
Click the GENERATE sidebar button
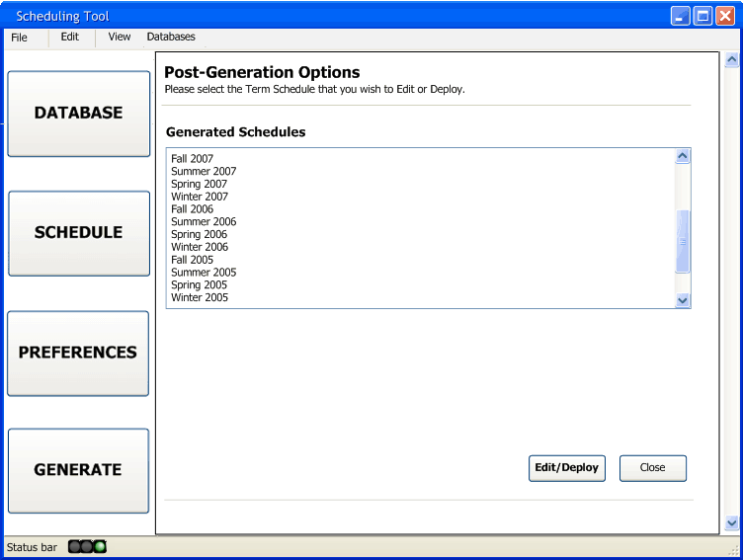click(x=79, y=470)
